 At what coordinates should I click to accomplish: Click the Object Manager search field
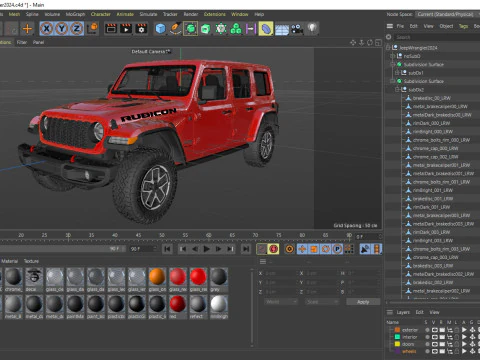(x=437, y=37)
